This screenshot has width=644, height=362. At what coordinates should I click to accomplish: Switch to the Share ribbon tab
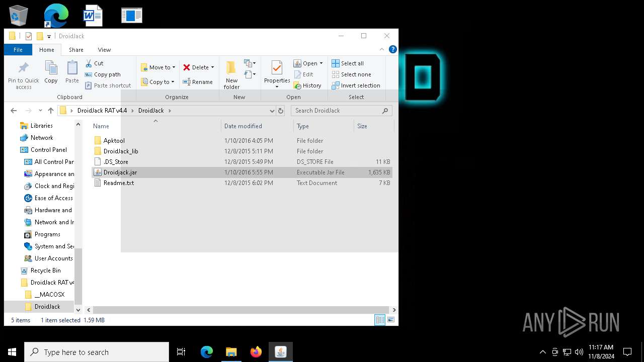(x=76, y=50)
